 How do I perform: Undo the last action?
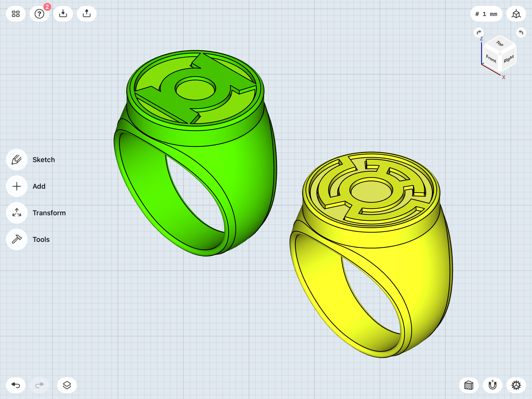(x=16, y=385)
